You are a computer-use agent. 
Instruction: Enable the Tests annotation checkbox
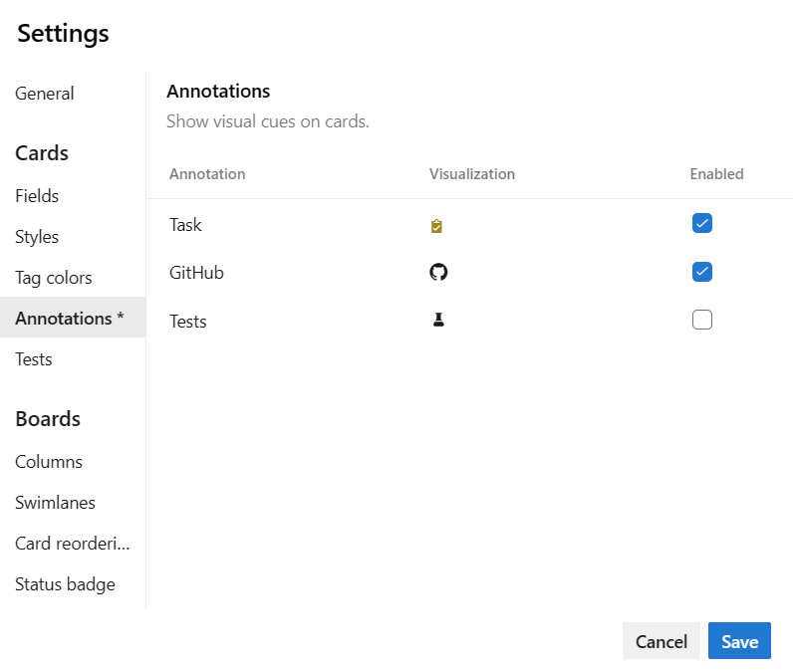702,320
